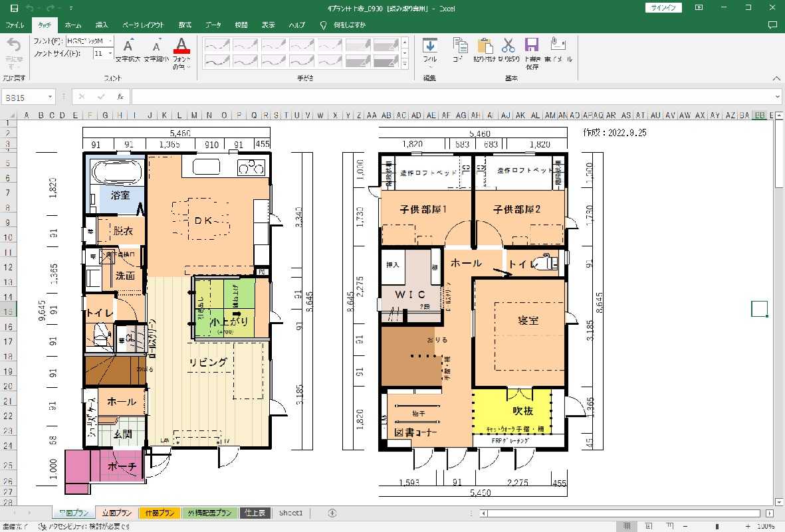Viewport: 785px width, 532px height.
Task: Select the bottom-right highlighter style in the handwriting gallery
Action: [x=386, y=61]
